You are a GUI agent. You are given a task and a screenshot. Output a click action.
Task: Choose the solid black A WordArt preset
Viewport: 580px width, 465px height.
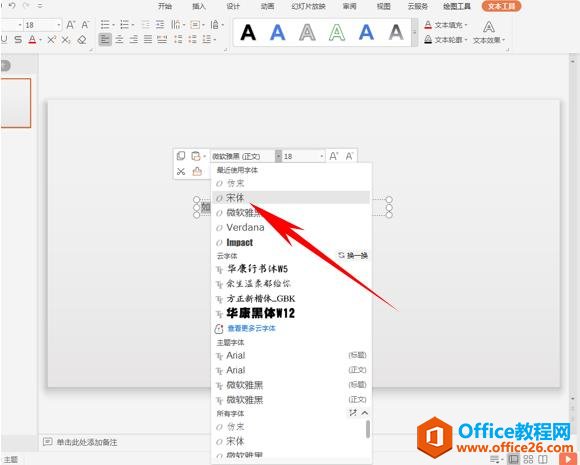pos(248,33)
